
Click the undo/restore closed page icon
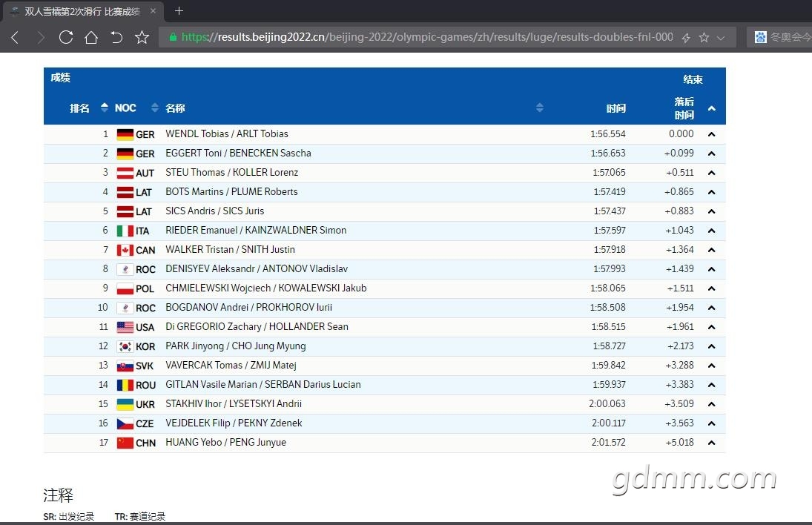[x=116, y=37]
